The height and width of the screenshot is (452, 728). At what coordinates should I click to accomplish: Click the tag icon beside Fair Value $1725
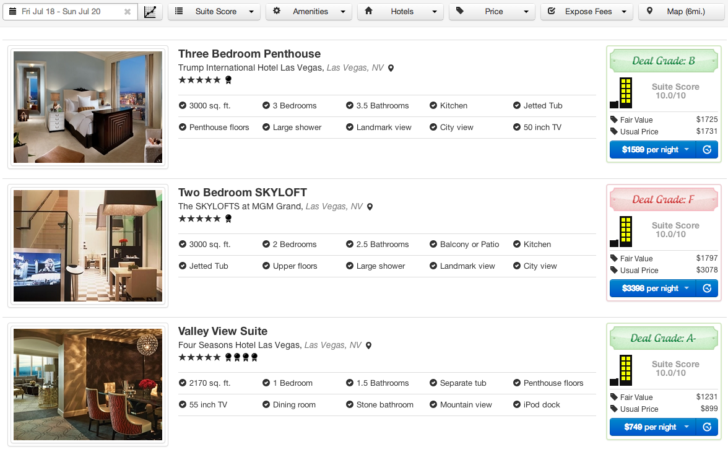tap(614, 120)
